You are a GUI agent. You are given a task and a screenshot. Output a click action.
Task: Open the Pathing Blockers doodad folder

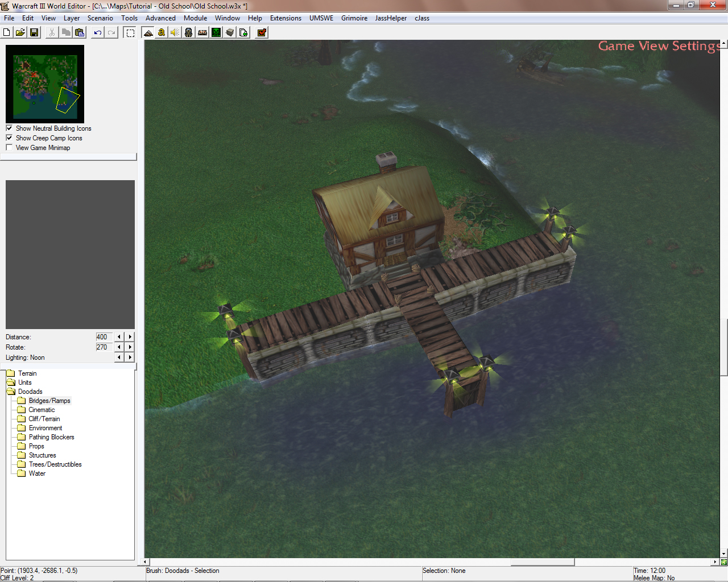tap(51, 437)
